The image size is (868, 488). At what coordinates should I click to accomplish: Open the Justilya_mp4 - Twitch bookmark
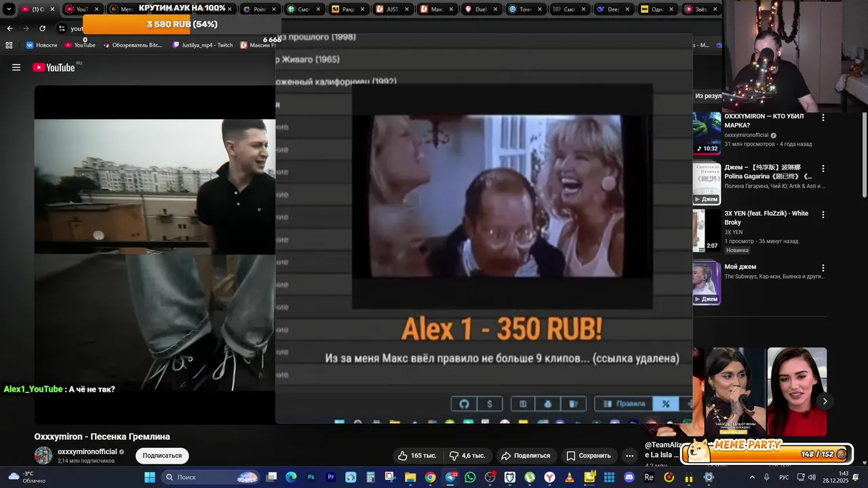tap(203, 45)
